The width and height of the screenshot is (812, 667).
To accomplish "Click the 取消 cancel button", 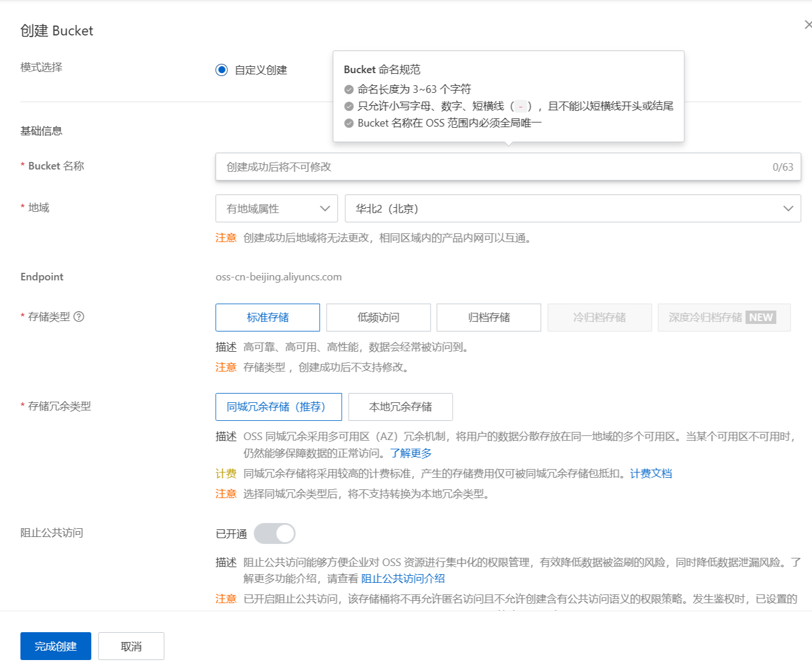I will click(131, 646).
